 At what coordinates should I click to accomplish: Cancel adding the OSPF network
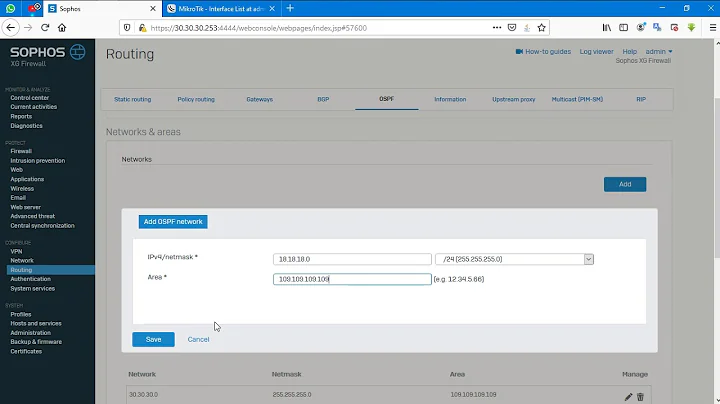click(198, 339)
